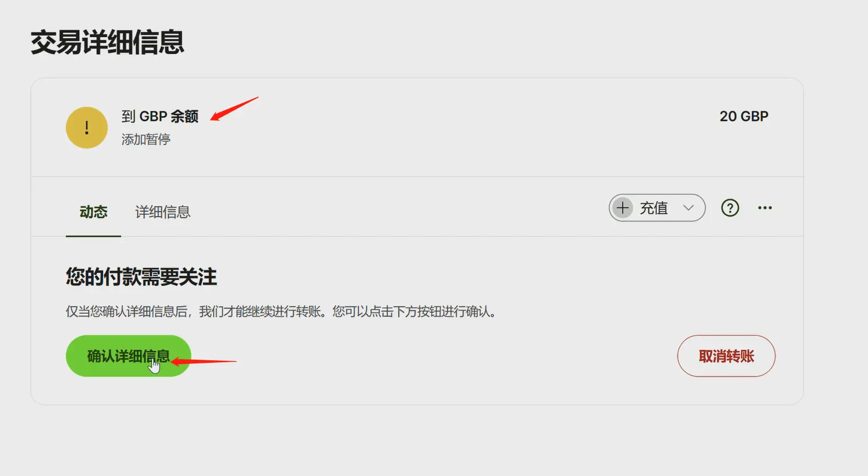Screen dimensions: 868x476
Task: Click the red arrow beside 确认详细信息
Action: [203, 361]
